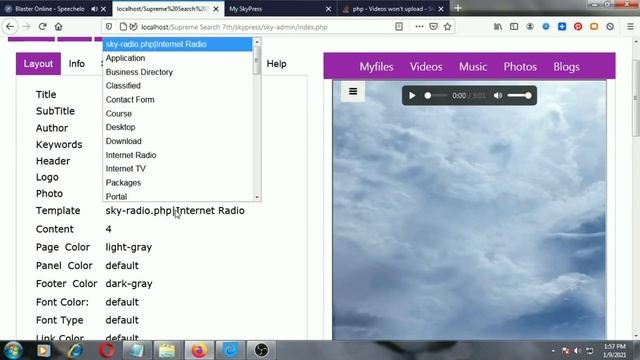Click template list scrollbar up arrow

point(257,42)
